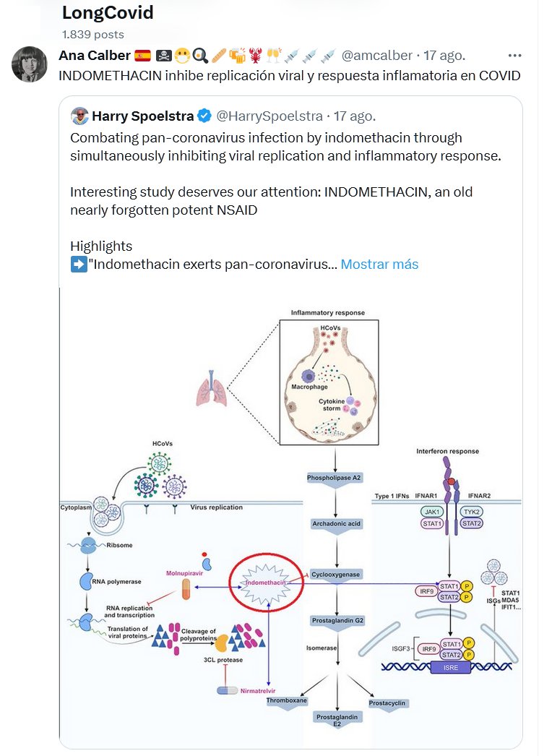Screen dimensions: 552x756
Task: Click the Molnupiravir orange pill in diagram
Action: coord(185,590)
